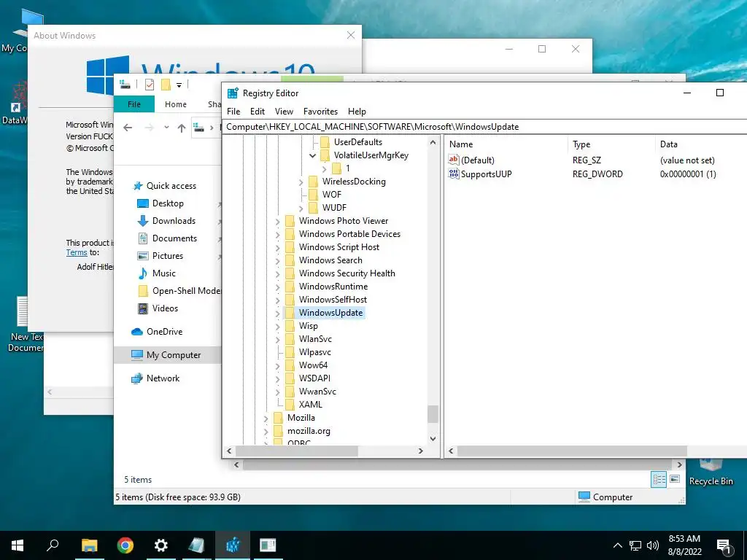Screen dimensions: 747x560
Task: Open Pictures in Explorer sidebar
Action: pos(167,256)
